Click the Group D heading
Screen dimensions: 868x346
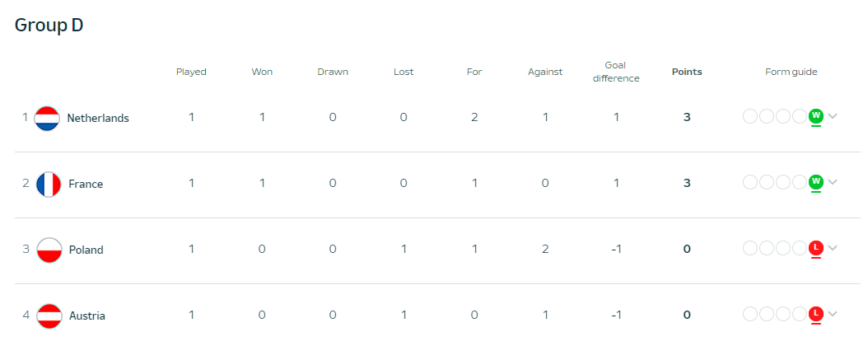pyautogui.click(x=49, y=25)
